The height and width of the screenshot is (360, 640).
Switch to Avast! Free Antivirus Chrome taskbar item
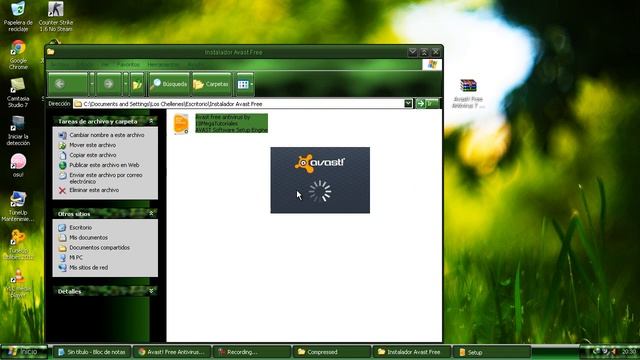[171, 352]
